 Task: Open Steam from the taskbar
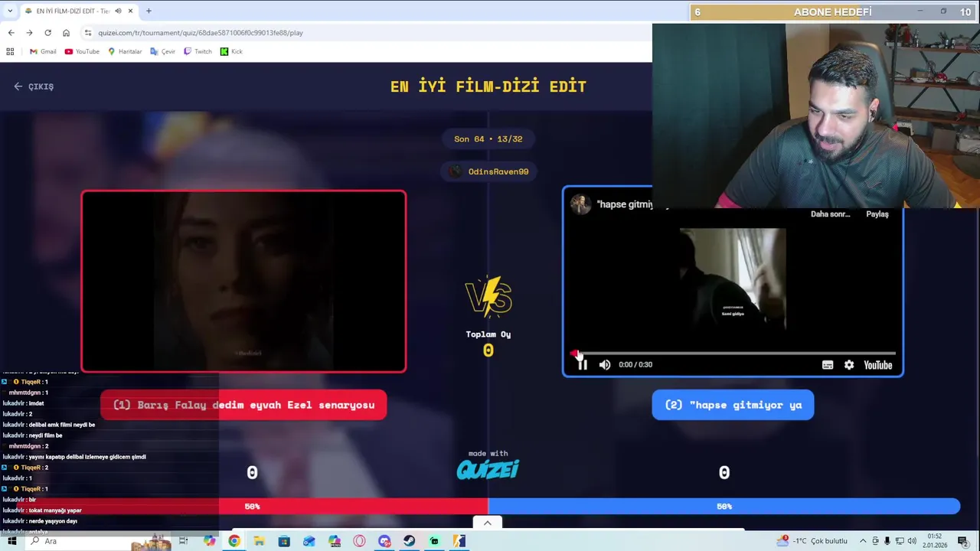pos(409,541)
